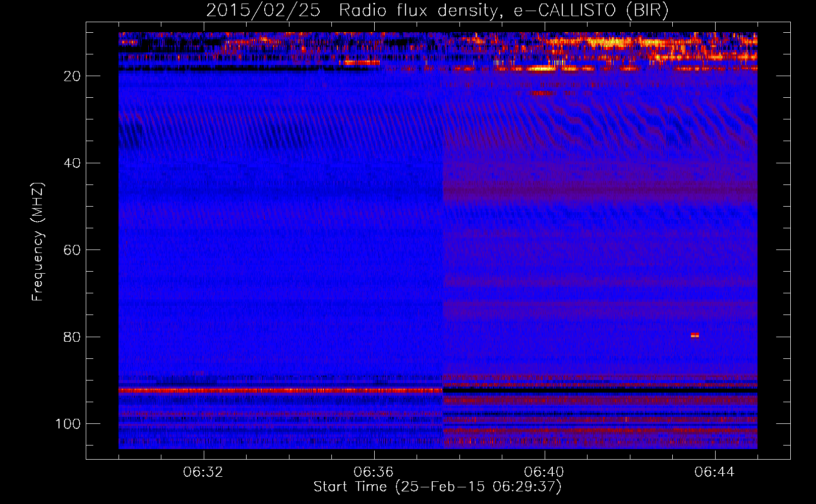
Task: Click the '100' frequency tick label
Action: [x=68, y=424]
